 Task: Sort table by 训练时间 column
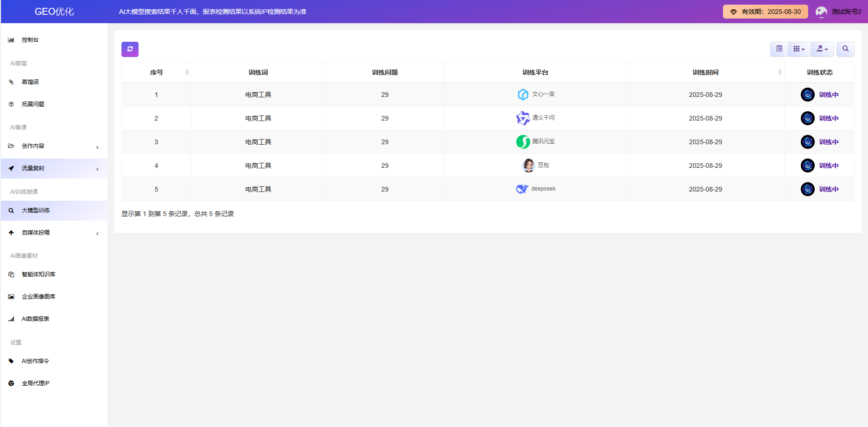[705, 72]
